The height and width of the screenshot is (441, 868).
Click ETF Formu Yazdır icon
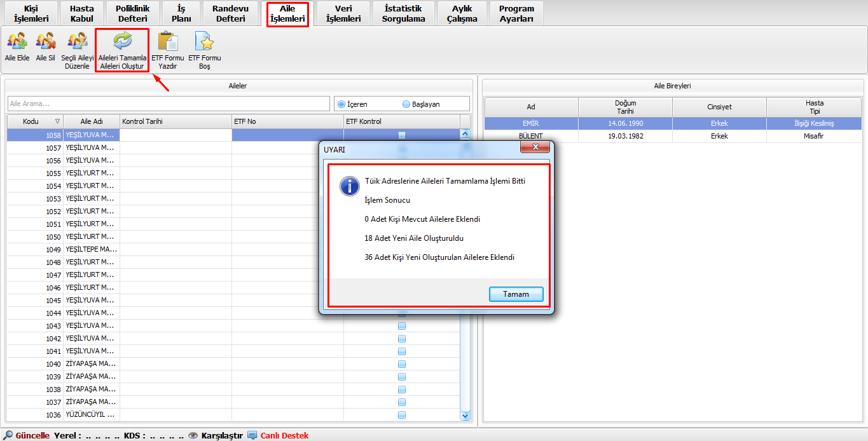pyautogui.click(x=168, y=42)
